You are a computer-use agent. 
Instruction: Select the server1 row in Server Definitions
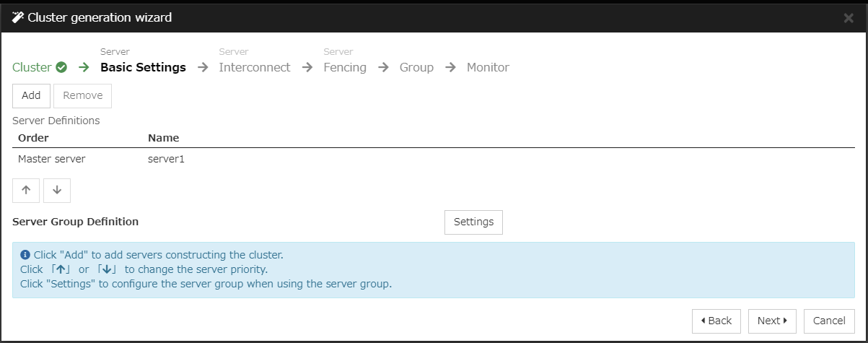pos(166,159)
